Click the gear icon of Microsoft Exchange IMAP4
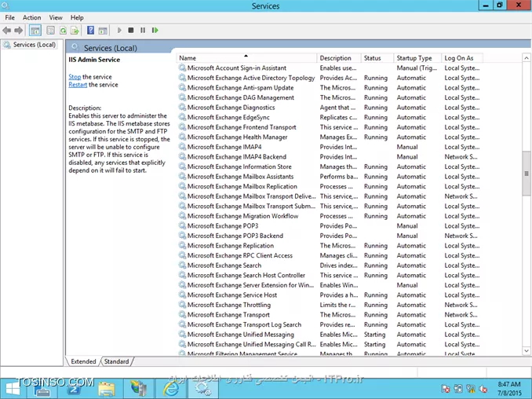This screenshot has height=399, width=532. tap(182, 147)
